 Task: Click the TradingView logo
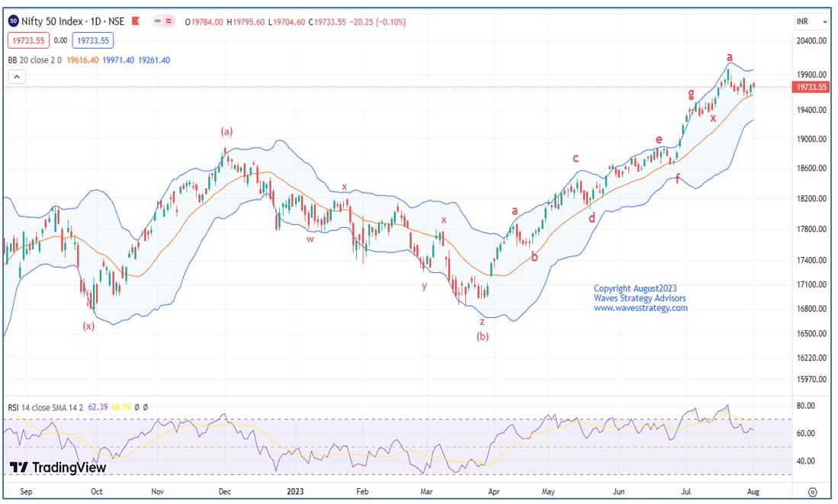[58, 467]
